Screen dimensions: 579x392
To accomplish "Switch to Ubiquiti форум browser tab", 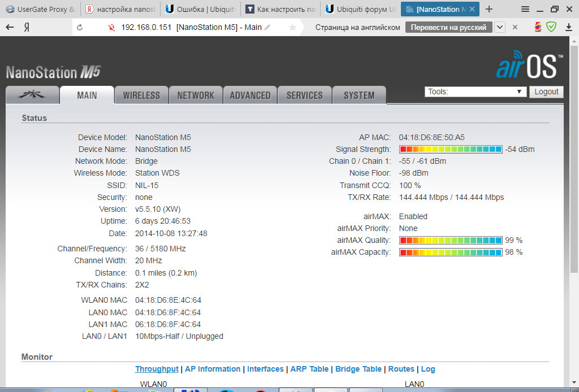I will [x=361, y=9].
